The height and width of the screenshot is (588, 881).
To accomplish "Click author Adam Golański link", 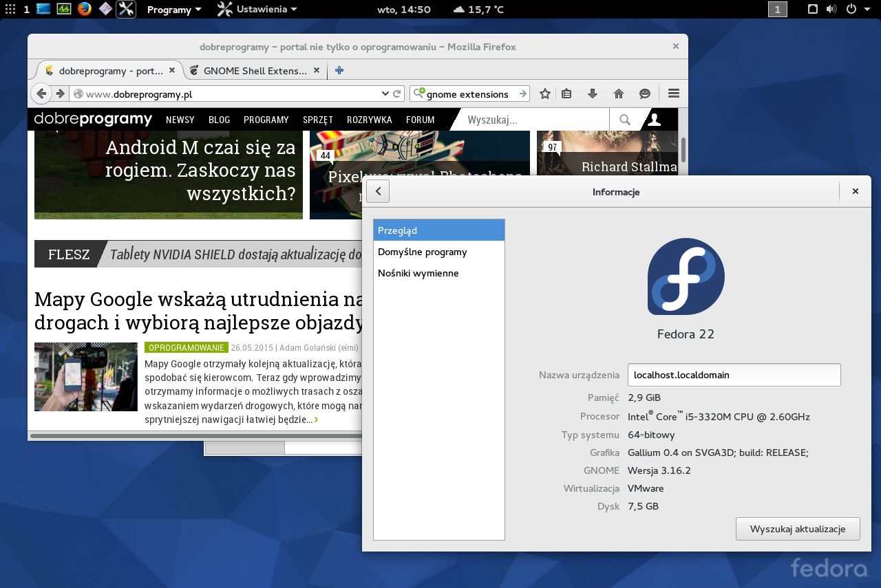I will [x=319, y=348].
